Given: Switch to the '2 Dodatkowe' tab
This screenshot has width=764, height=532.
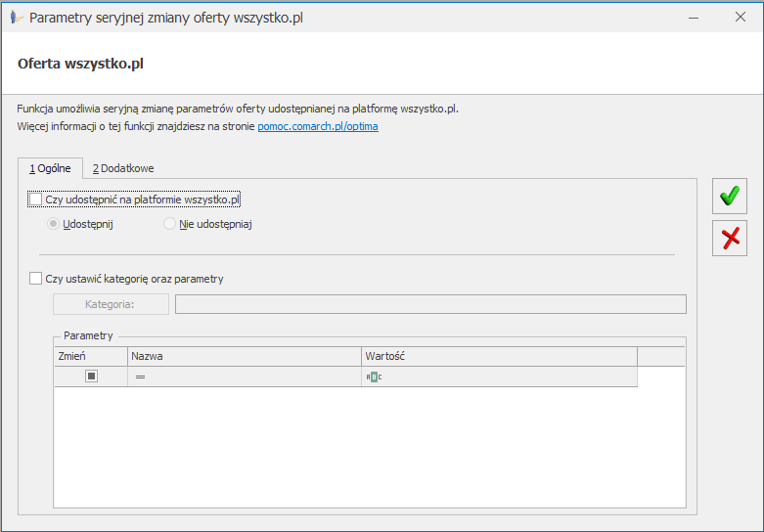Looking at the screenshot, I should [123, 168].
